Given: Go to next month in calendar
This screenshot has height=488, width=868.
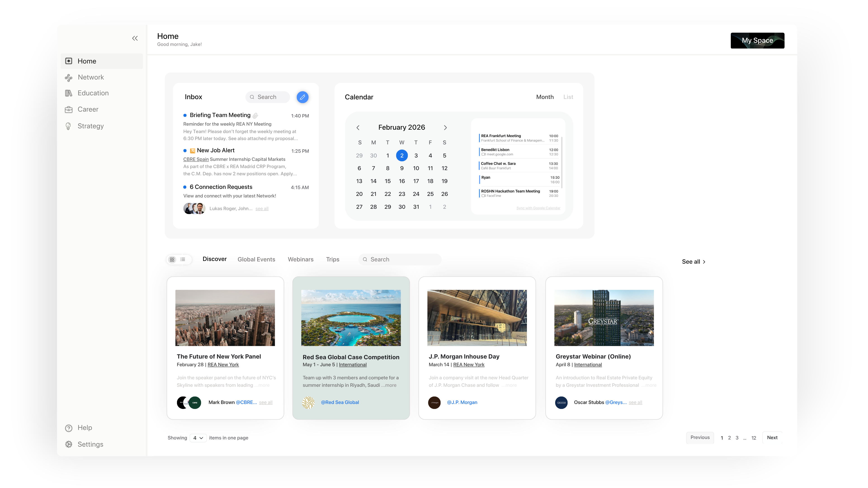Looking at the screenshot, I should point(445,128).
